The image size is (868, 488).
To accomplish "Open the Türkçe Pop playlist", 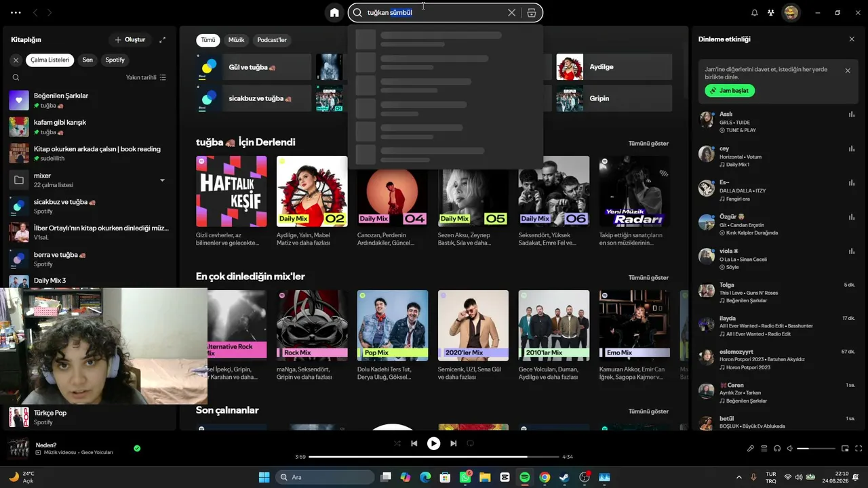I will (88, 417).
